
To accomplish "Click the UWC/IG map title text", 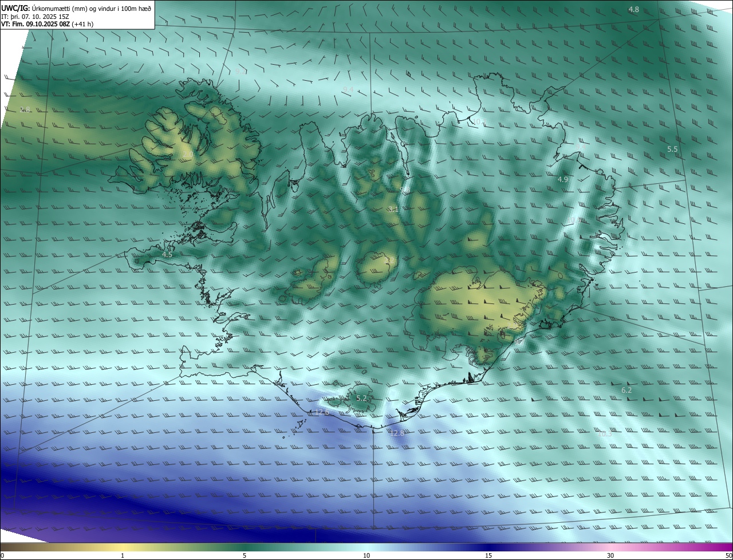I will point(76,7).
